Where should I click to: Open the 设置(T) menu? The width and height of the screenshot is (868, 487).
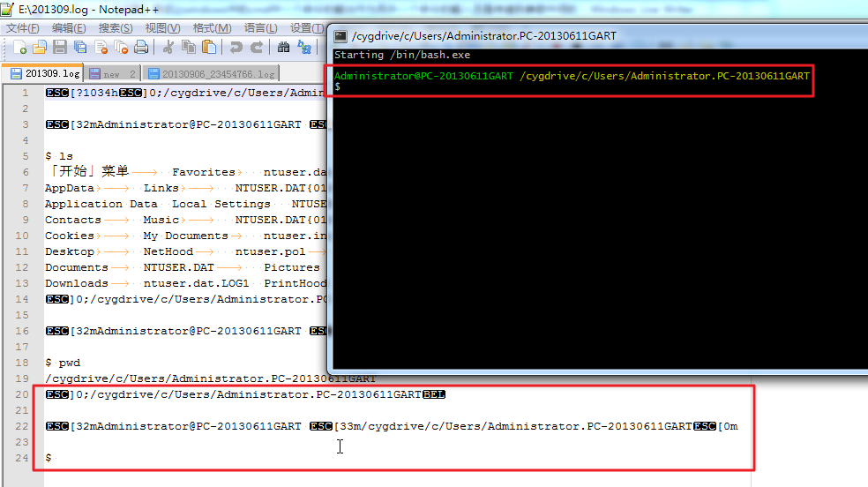[307, 28]
